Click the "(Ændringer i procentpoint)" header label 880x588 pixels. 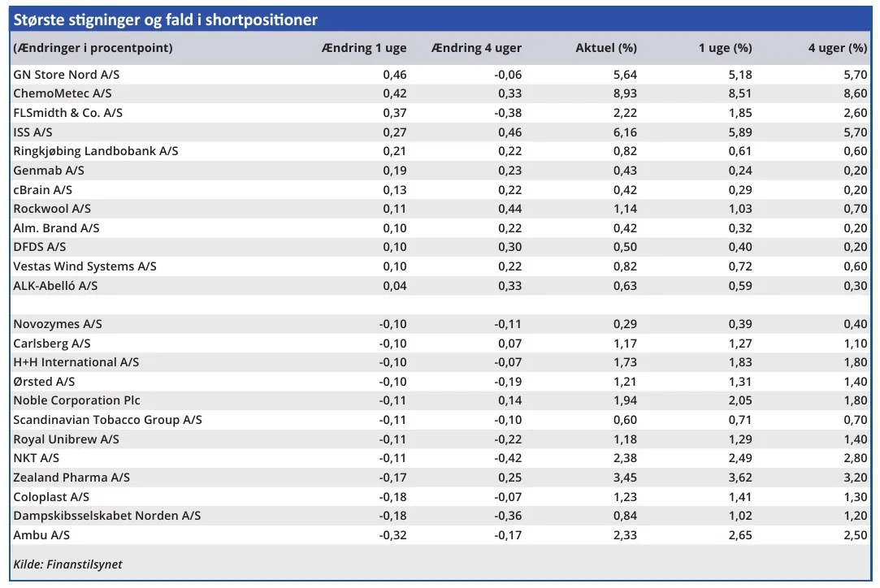click(93, 48)
